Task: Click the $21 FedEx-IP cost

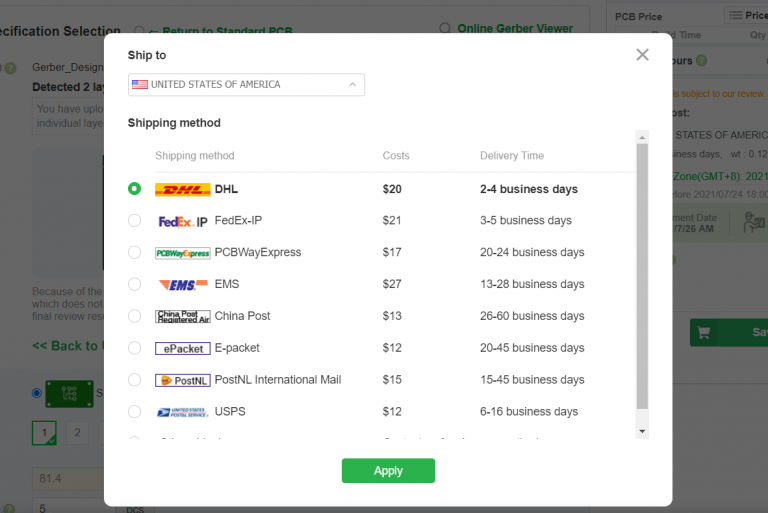Action: click(x=392, y=220)
